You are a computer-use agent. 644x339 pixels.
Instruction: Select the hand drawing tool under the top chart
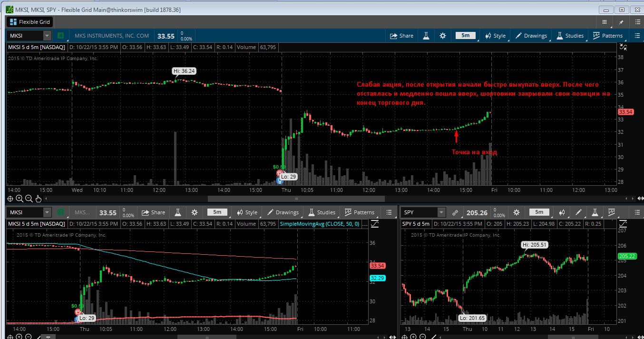coord(39,199)
